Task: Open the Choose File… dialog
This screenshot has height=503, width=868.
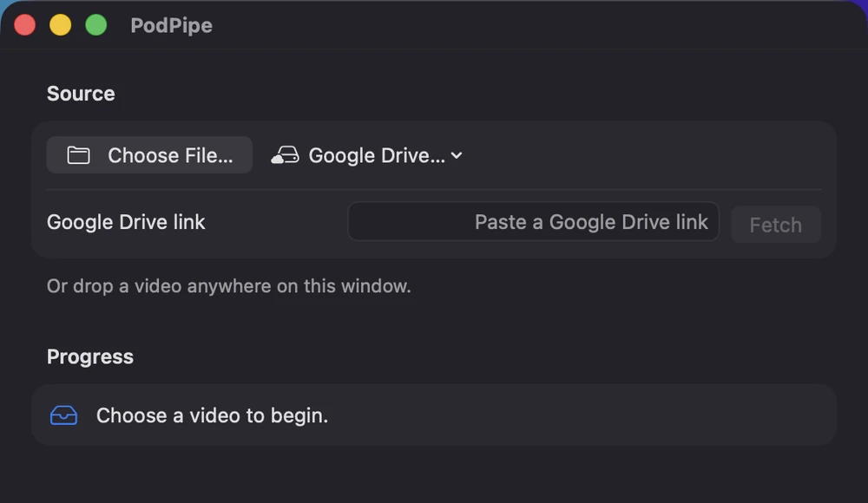Action: 149,155
